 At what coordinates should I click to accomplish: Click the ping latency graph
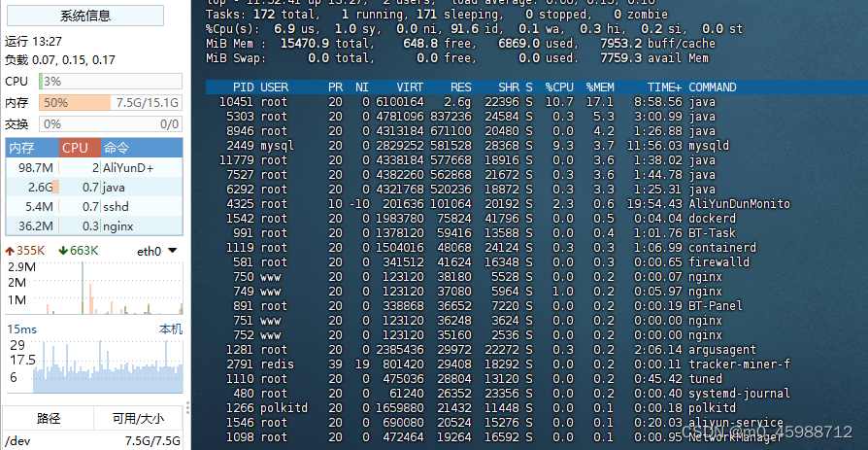94,365
